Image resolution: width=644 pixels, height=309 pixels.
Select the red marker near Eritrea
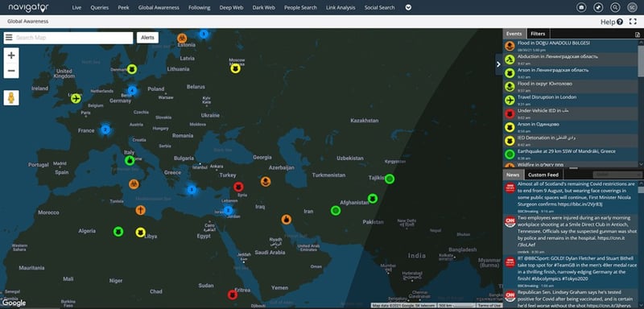[233, 295]
